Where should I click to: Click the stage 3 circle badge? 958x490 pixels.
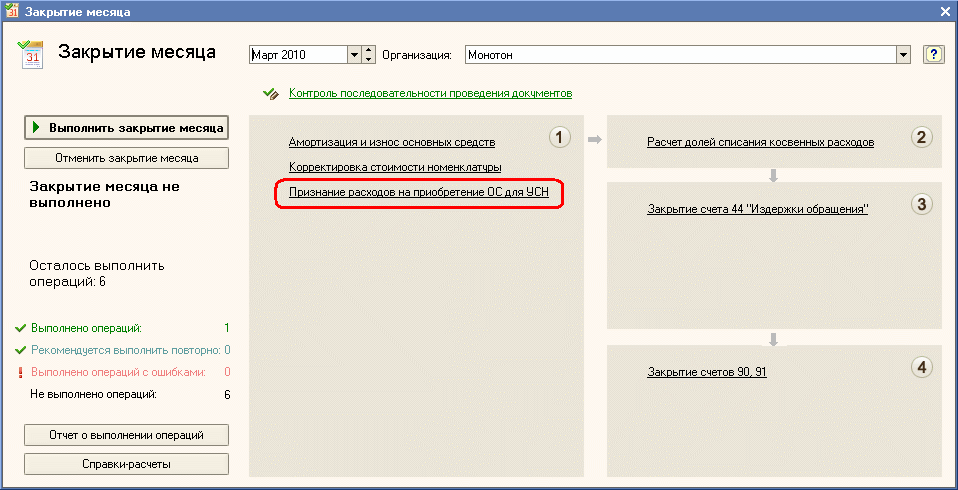pyautogui.click(x=922, y=204)
